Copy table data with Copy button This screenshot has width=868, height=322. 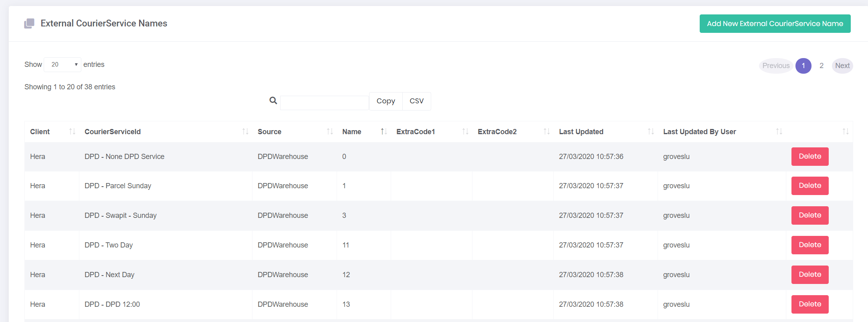click(386, 101)
